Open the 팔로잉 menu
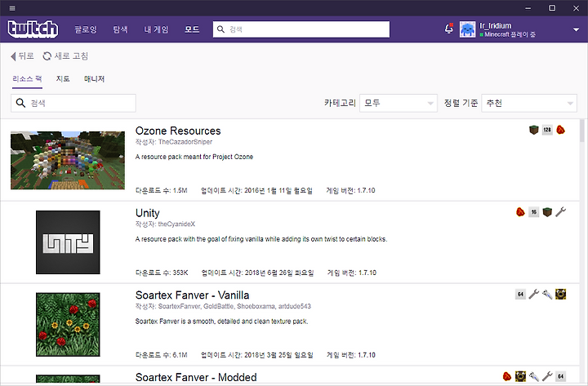The height and width of the screenshot is (386, 588). (86, 29)
